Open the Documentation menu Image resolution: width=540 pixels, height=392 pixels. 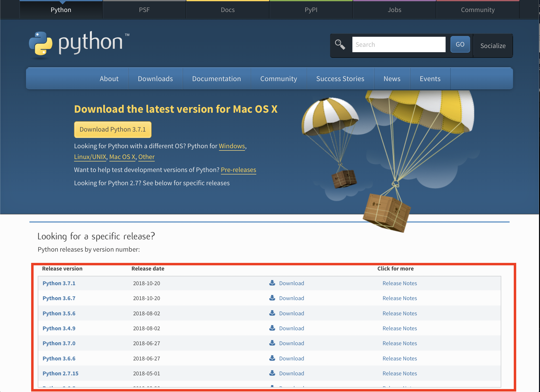(x=217, y=79)
